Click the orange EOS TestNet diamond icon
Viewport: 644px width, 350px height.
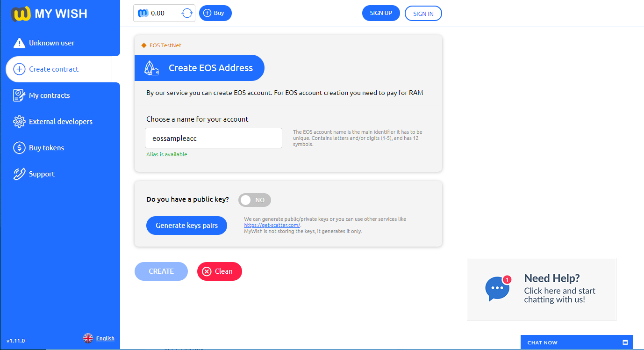(144, 45)
